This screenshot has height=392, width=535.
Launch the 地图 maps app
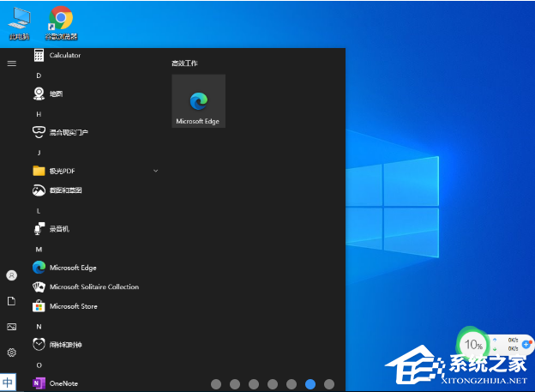tap(56, 93)
